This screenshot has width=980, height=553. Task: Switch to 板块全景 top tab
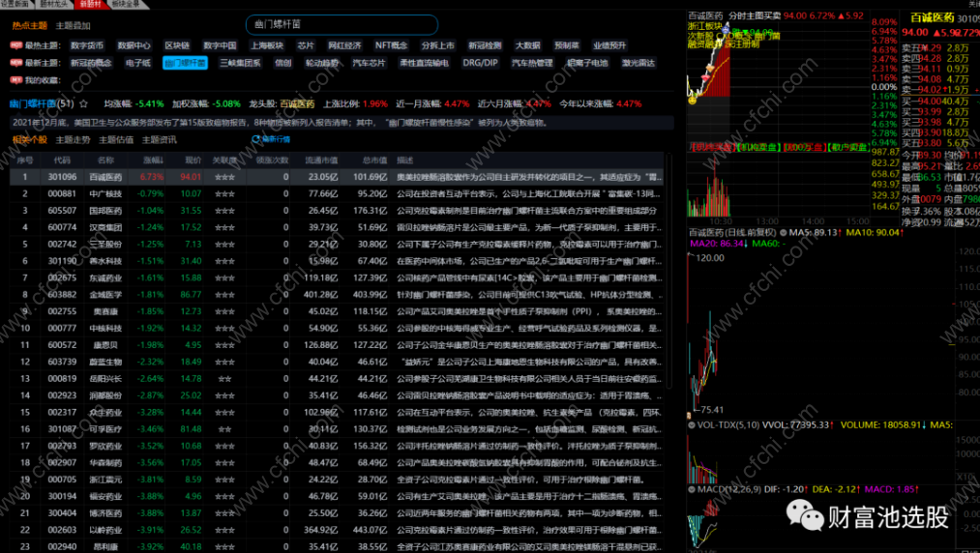(127, 4)
